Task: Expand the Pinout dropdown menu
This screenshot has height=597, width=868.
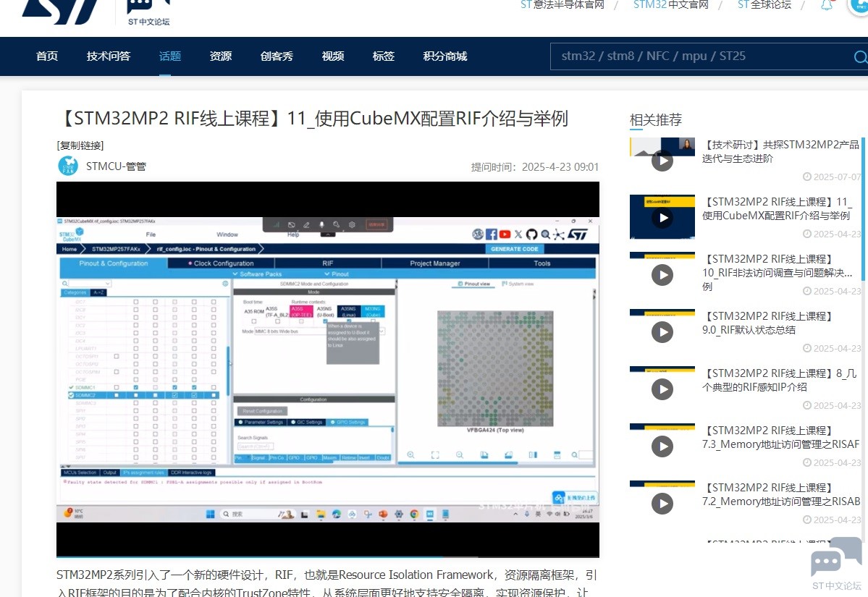Action: (x=337, y=274)
